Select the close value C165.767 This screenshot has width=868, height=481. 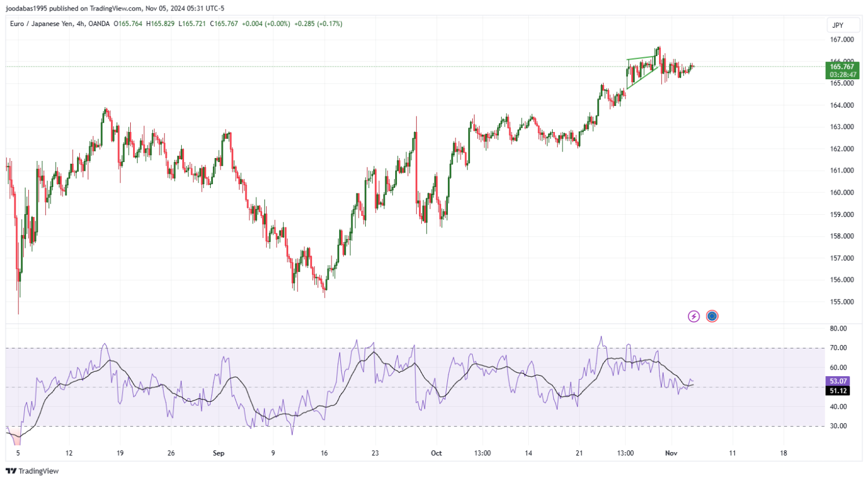224,24
